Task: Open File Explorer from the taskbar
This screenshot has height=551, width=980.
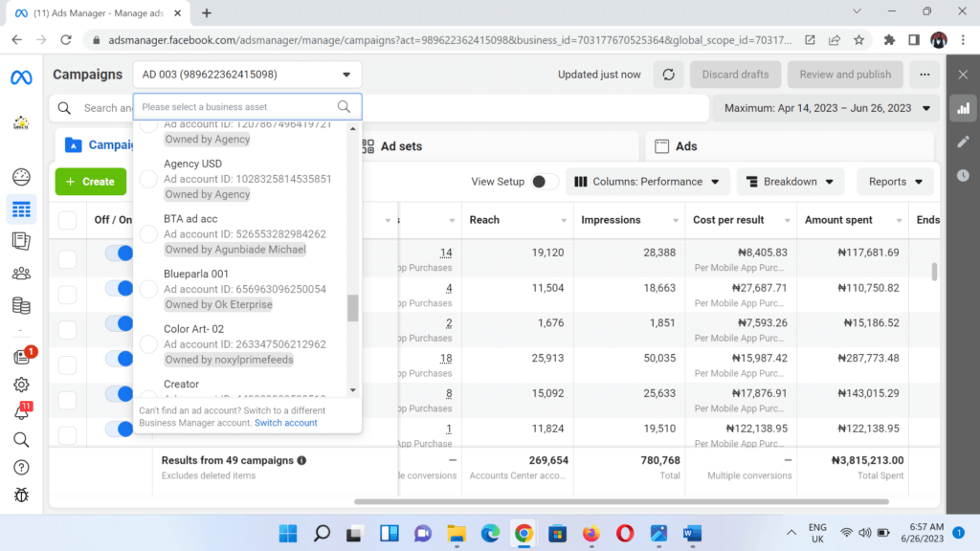Action: pos(457,534)
